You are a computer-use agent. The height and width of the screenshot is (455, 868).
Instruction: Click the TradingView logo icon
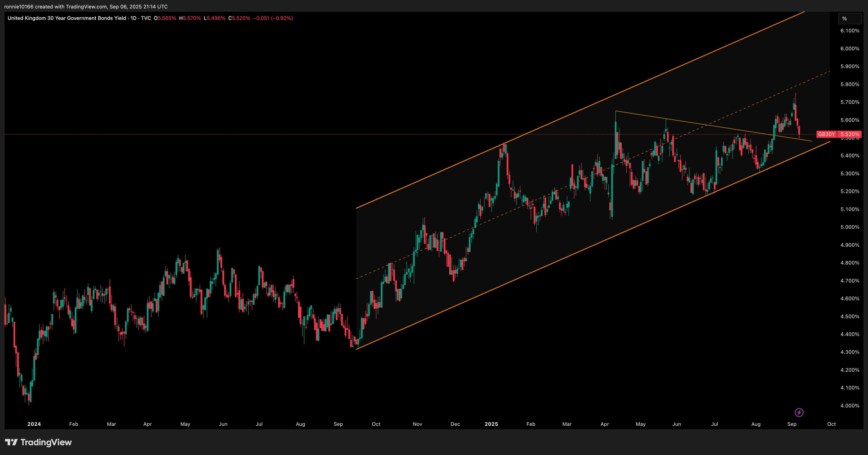[11, 442]
